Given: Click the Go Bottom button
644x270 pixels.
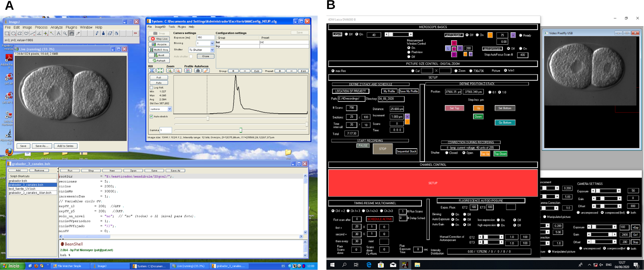Looking at the screenshot, I should click(x=505, y=122).
